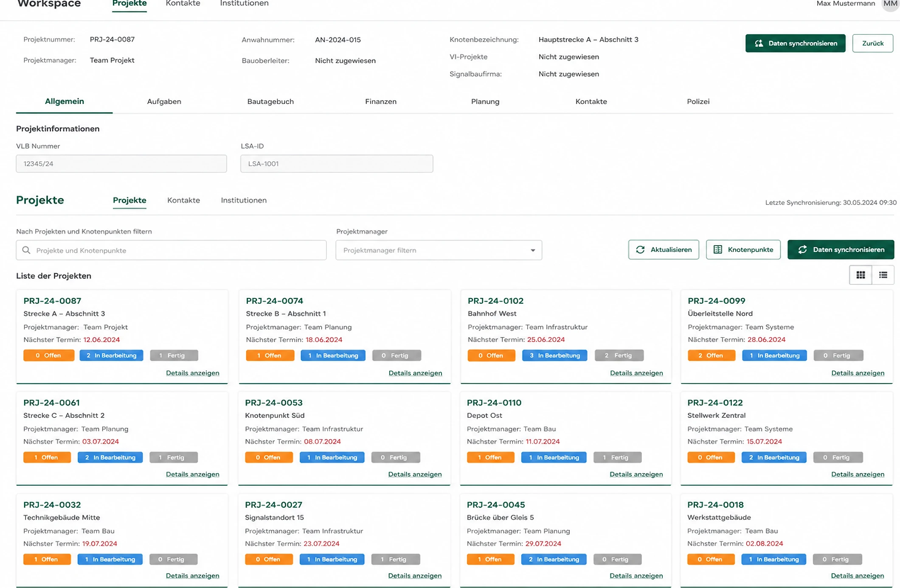Screen dimensions: 900x588
Task: Open Kontakte tab next to Planung
Action: (x=591, y=101)
